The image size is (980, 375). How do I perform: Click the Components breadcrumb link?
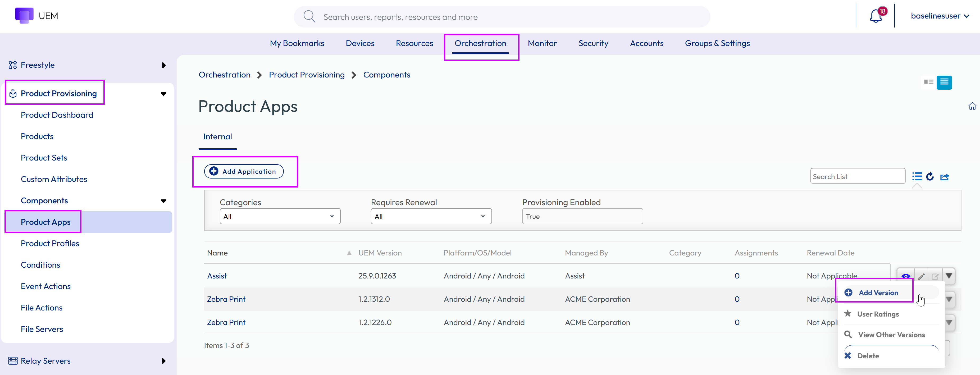(x=386, y=75)
